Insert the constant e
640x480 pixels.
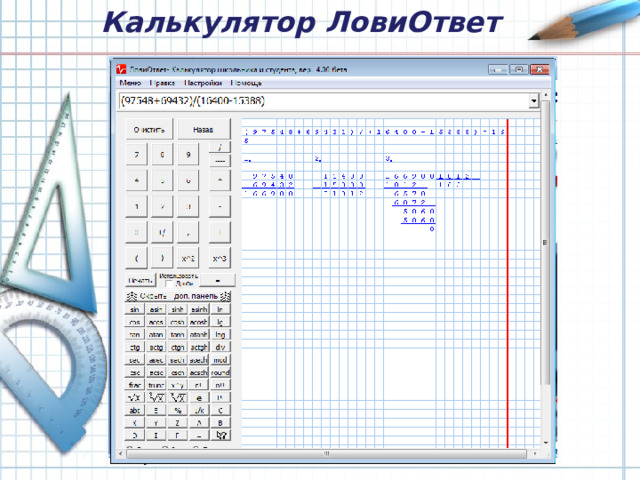(x=199, y=398)
